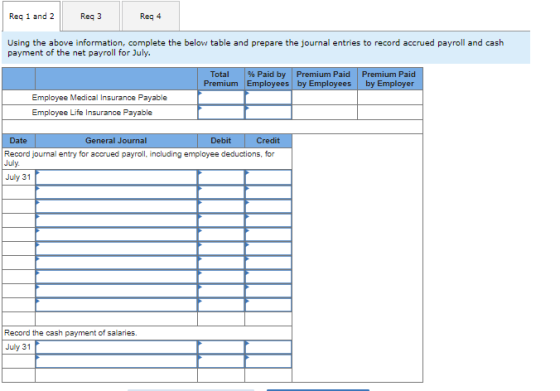Click debit cell for cash payment of salaries
The height and width of the screenshot is (391, 560).
221,347
